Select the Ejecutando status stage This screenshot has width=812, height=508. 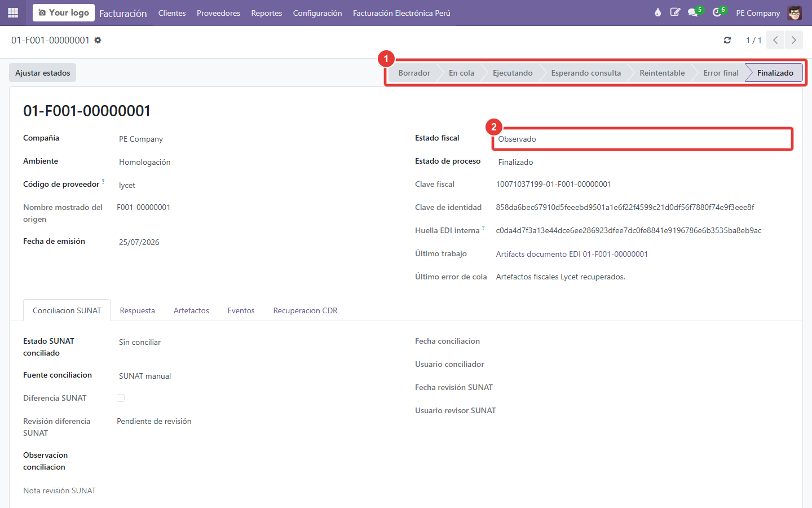(513, 73)
